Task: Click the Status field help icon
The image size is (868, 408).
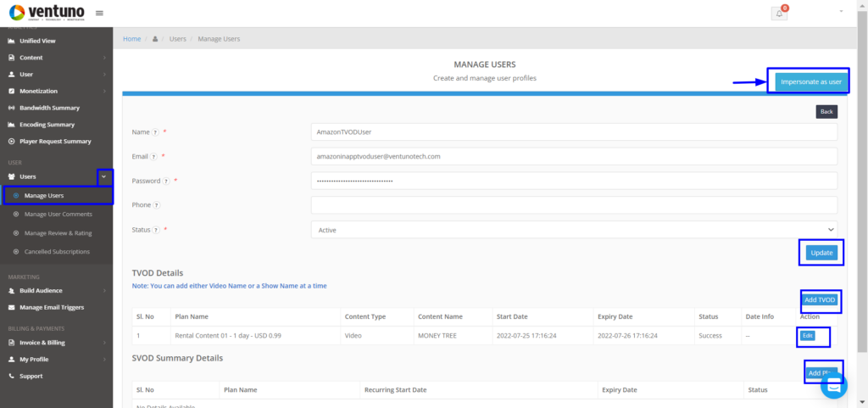Action: [156, 230]
